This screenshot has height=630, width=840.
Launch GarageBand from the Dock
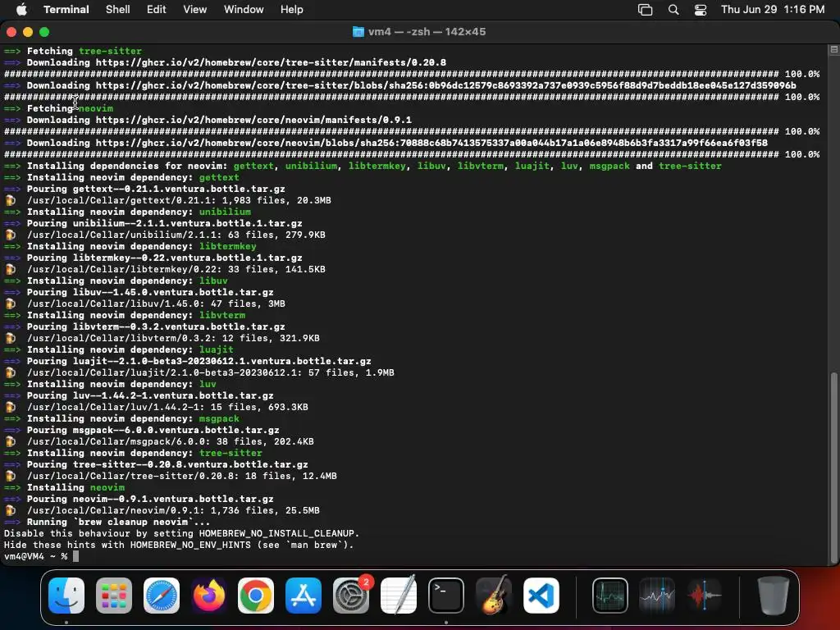(493, 596)
